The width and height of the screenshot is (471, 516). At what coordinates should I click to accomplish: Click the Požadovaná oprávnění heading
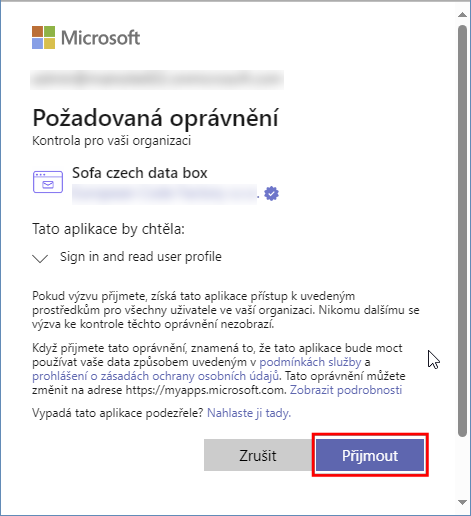point(155,118)
